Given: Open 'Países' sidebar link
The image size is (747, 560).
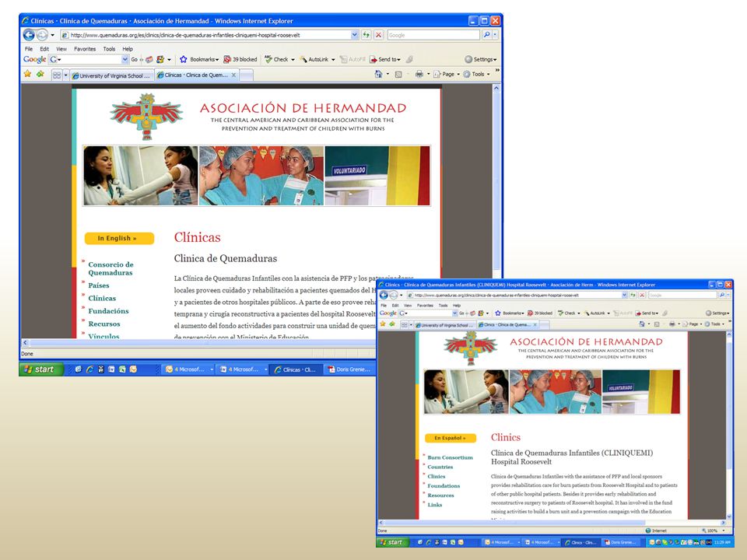Looking at the screenshot, I should click(x=99, y=285).
